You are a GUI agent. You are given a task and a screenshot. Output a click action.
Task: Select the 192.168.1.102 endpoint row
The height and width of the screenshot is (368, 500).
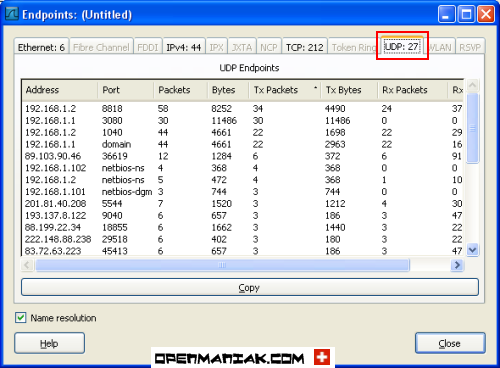[x=243, y=168]
